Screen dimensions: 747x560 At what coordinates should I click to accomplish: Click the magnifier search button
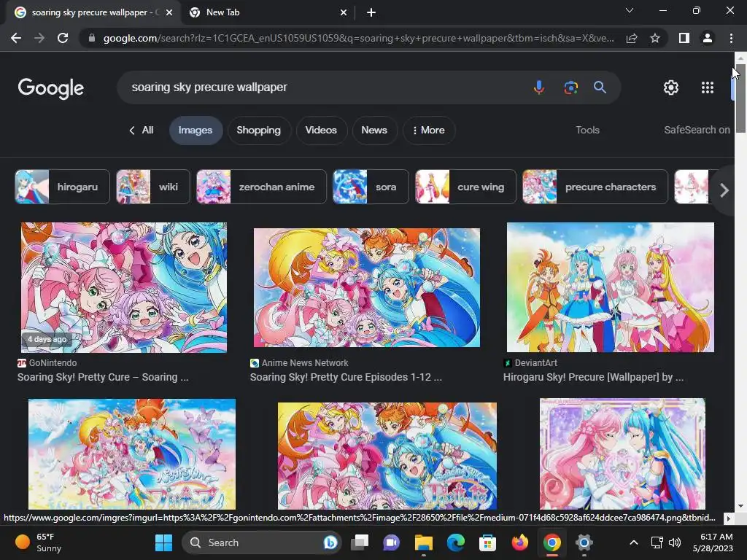click(600, 87)
